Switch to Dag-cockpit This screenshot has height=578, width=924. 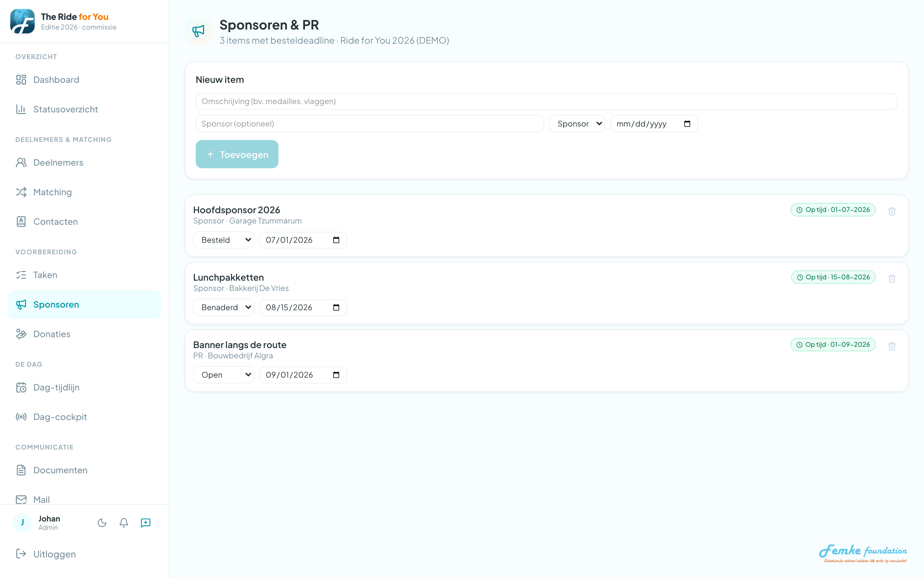[84, 417]
